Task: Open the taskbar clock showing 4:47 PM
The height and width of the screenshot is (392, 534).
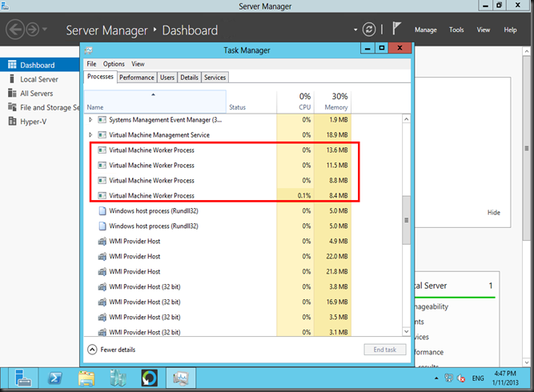Action: coord(505,378)
